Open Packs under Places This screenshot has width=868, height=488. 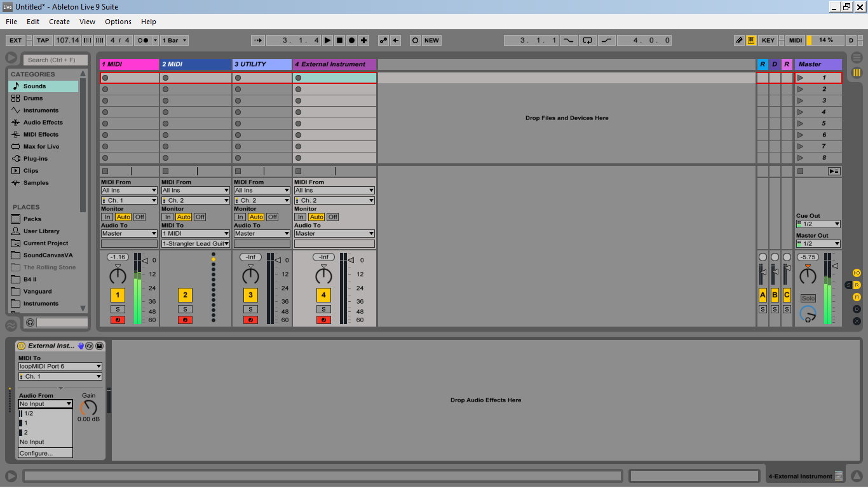tap(43, 219)
